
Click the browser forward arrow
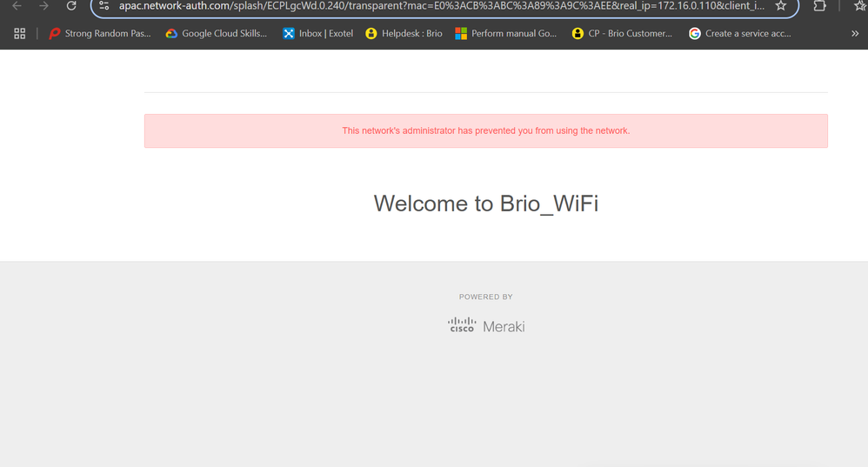(x=44, y=6)
